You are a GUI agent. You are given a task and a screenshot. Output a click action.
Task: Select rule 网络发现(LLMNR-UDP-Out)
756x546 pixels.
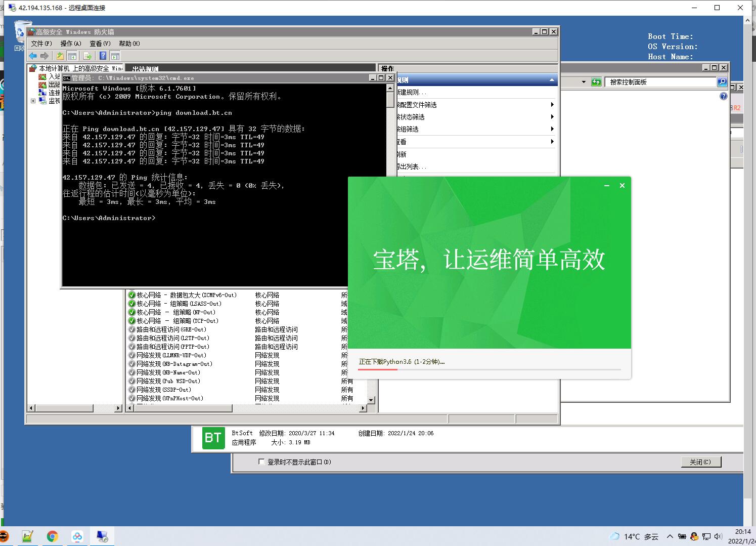pos(171,355)
